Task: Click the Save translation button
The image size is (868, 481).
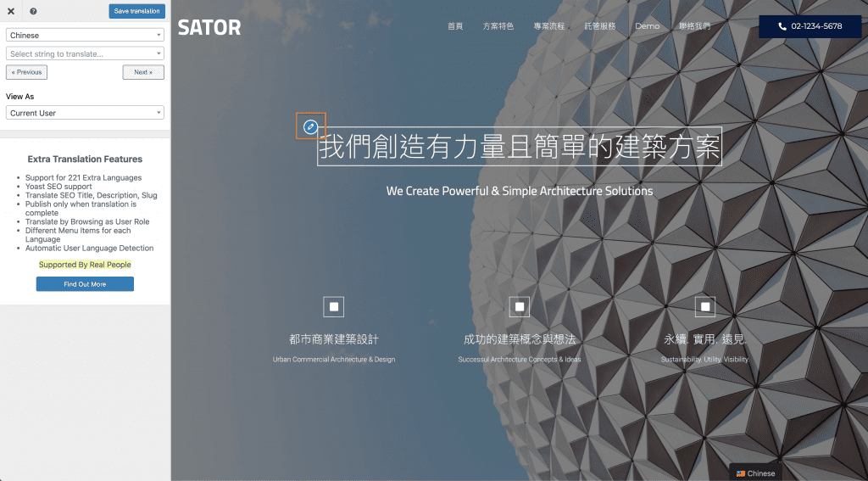Action: [x=136, y=11]
